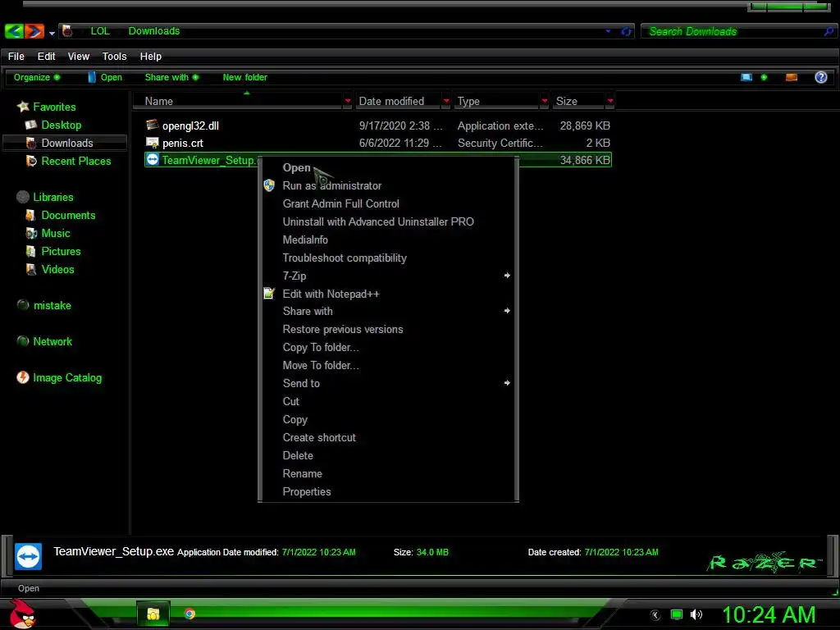Expand Share with context submenu
The height and width of the screenshot is (630, 840).
tap(388, 311)
